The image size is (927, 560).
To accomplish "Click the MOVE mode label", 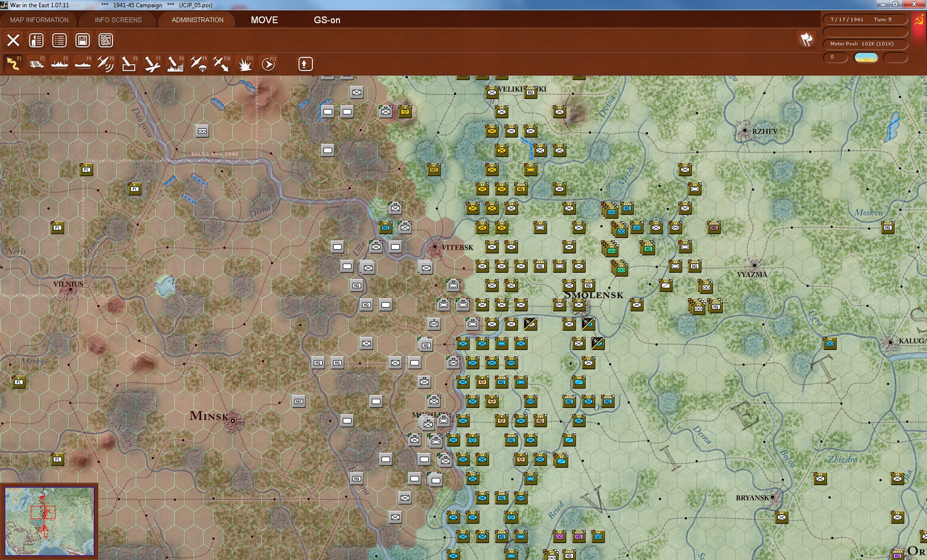I will click(x=264, y=20).
